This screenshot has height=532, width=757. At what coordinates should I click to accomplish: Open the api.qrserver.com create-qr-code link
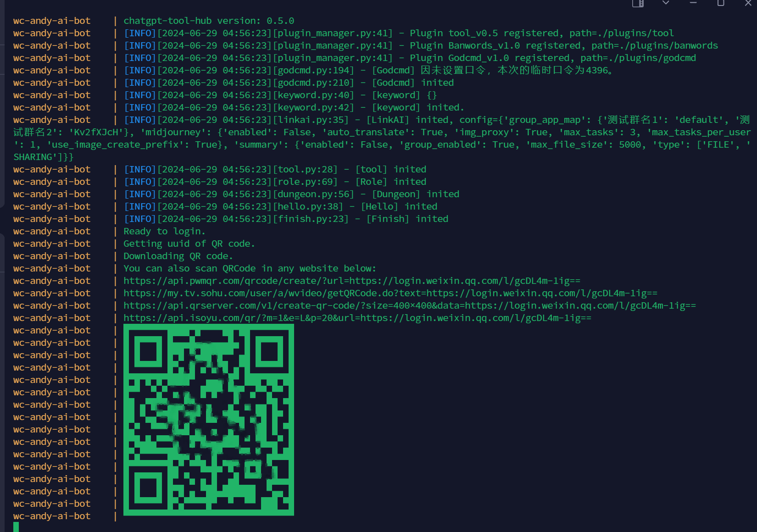pos(410,305)
